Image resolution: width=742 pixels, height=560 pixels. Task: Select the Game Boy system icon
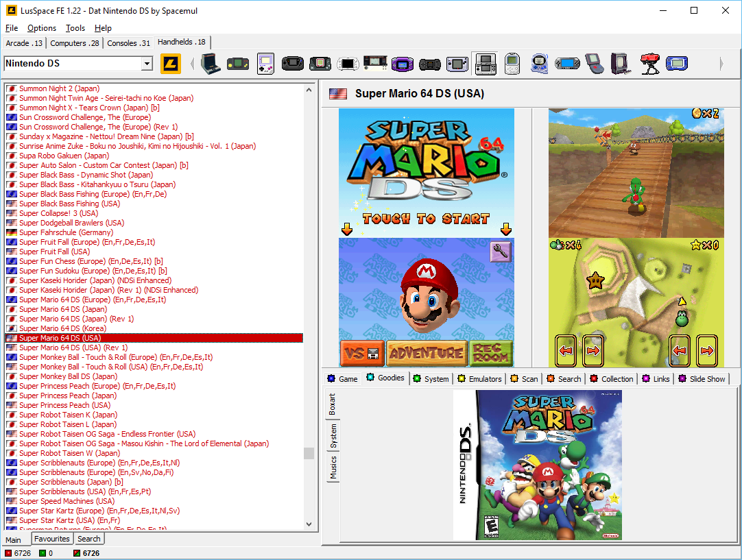click(x=265, y=63)
